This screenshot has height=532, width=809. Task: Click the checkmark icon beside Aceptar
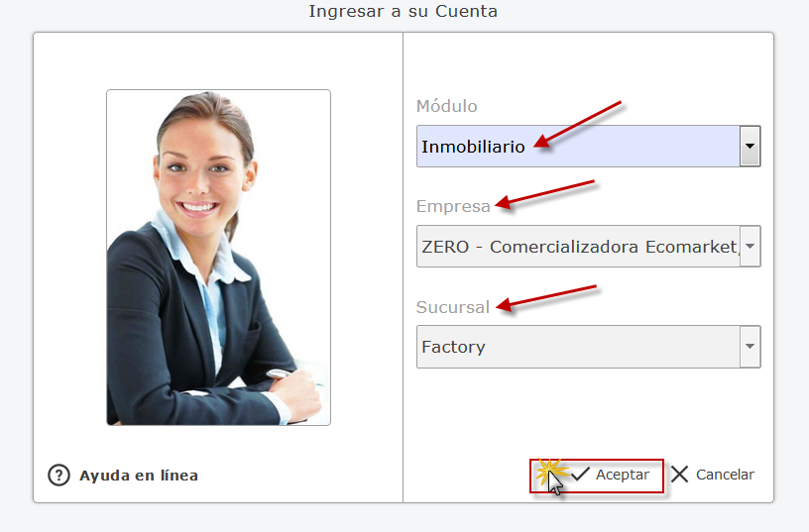tap(580, 474)
